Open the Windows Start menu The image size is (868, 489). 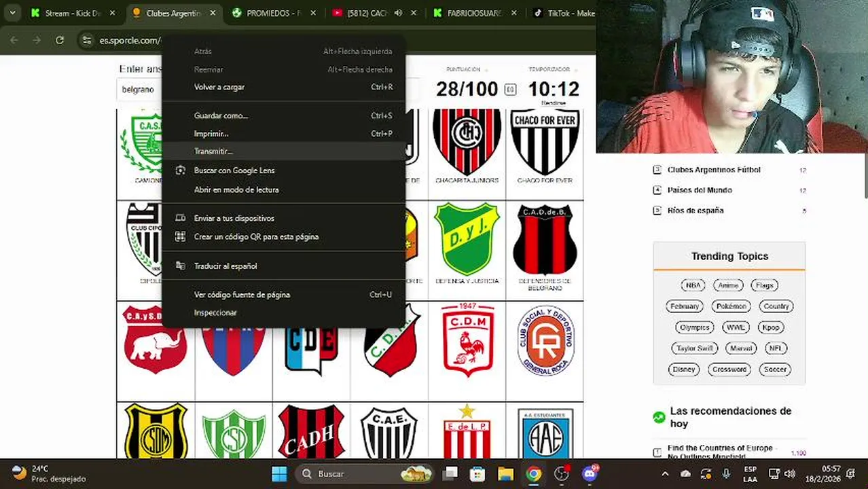(279, 473)
